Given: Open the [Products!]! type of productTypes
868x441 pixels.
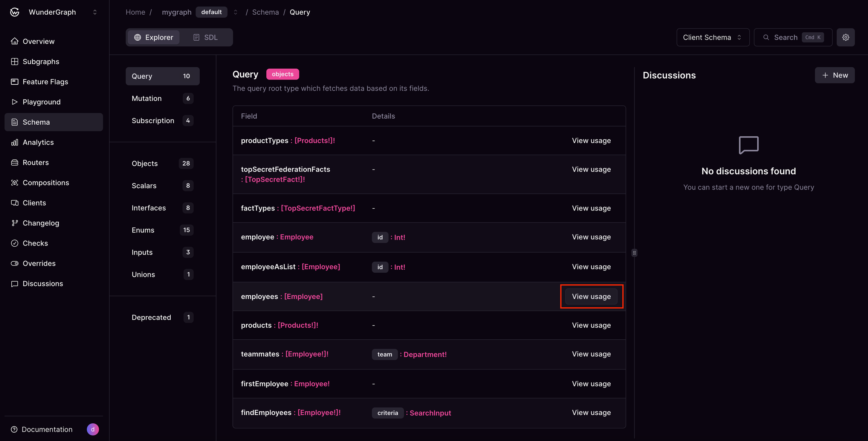Looking at the screenshot, I should [315, 140].
